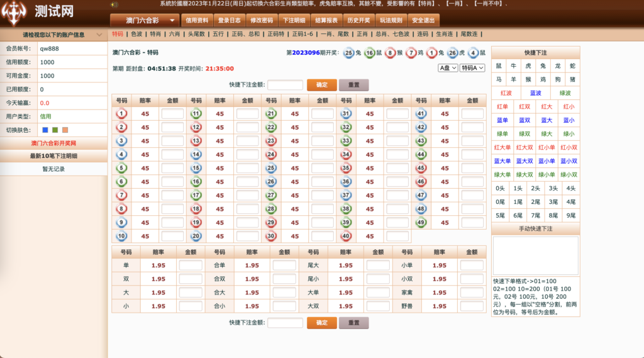Pick number ball 17 in betting table
This screenshot has height=358, width=644.
tap(196, 195)
